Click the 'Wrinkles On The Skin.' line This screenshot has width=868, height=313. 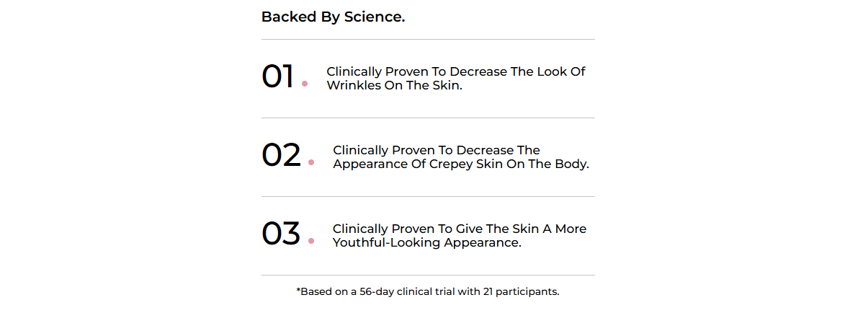point(394,85)
